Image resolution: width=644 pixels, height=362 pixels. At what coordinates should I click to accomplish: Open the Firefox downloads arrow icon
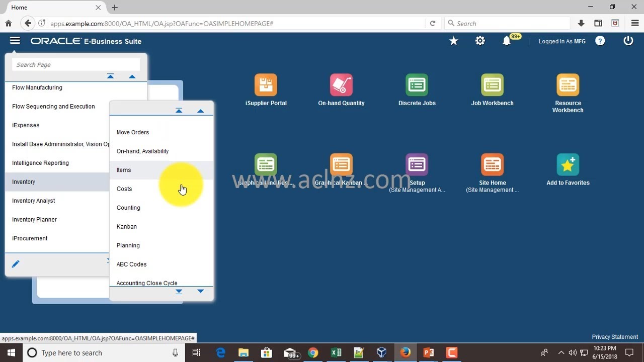coord(581,24)
